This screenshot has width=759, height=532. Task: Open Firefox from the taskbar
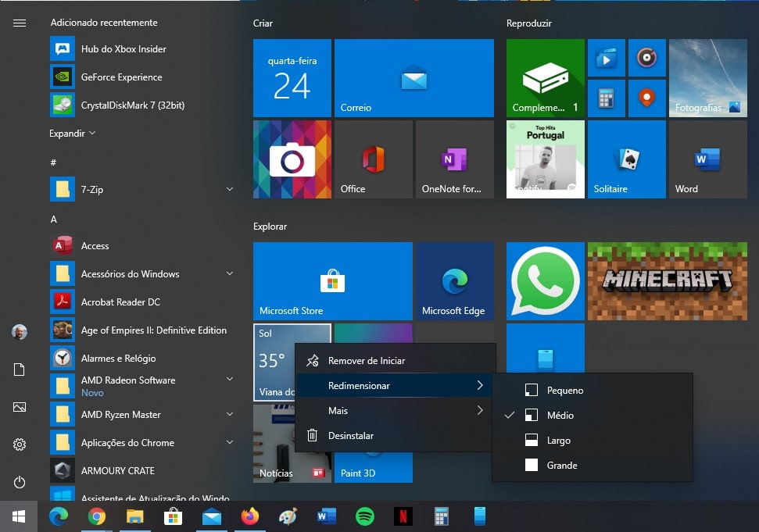[x=250, y=516]
